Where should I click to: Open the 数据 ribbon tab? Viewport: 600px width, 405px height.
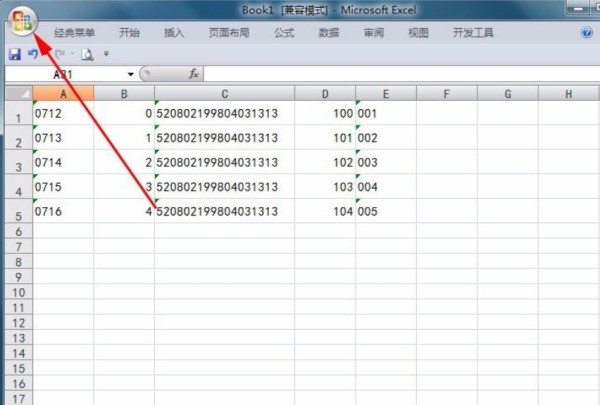[x=329, y=33]
